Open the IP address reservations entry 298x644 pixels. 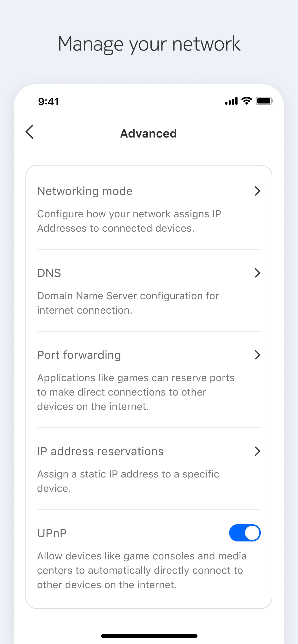[149, 468]
